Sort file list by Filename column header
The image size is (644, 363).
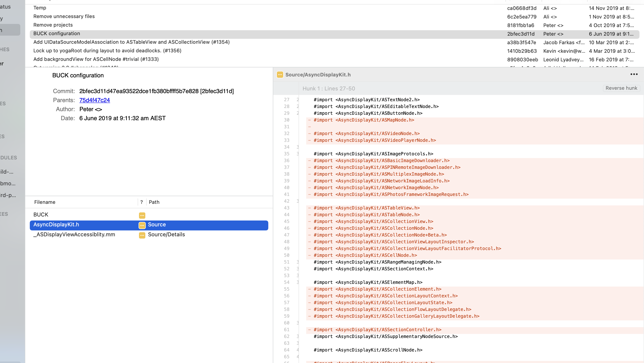(x=45, y=202)
